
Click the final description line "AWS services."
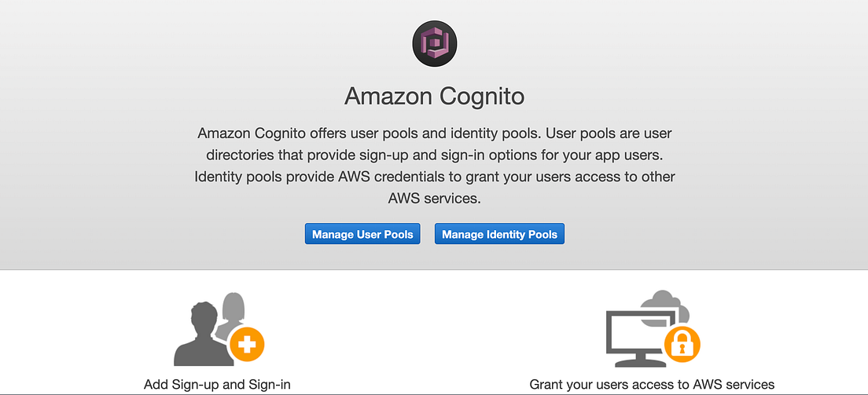pos(434,199)
